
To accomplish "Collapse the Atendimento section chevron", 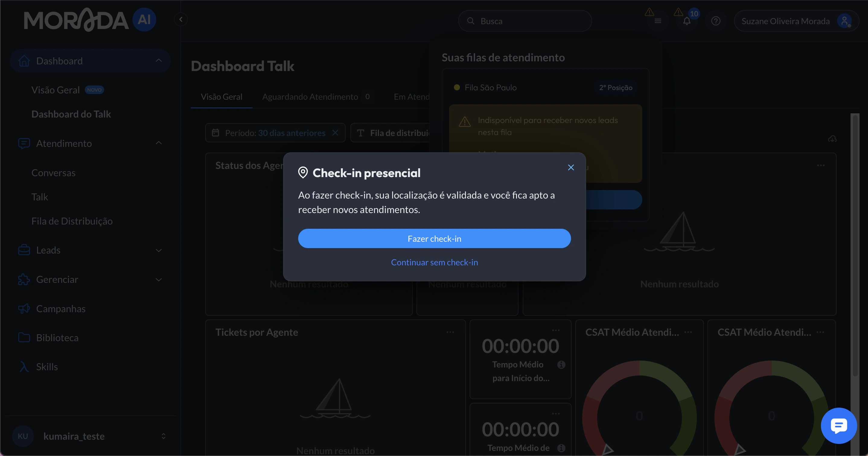I will click(x=158, y=143).
